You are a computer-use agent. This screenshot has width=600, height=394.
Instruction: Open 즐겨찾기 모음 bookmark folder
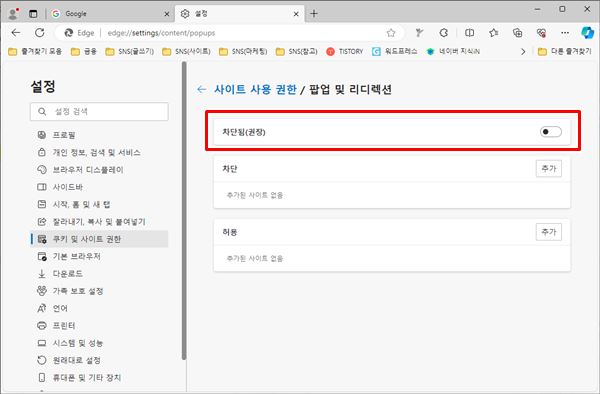click(x=35, y=51)
